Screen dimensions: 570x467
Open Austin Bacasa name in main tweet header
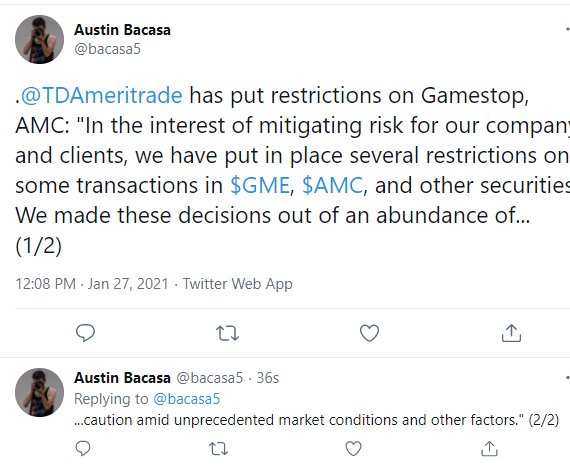pos(122,30)
